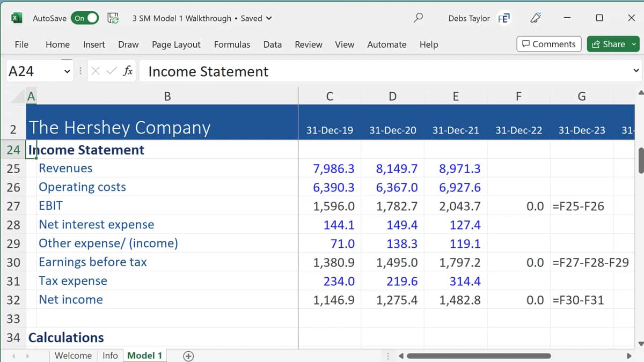Click the Comments button
This screenshot has width=644, height=362.
tap(549, 44)
